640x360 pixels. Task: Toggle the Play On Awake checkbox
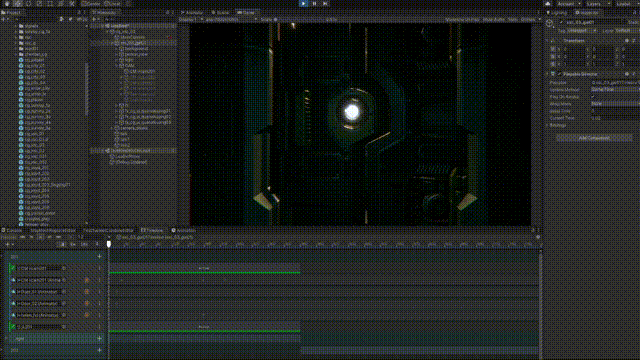pyautogui.click(x=593, y=97)
